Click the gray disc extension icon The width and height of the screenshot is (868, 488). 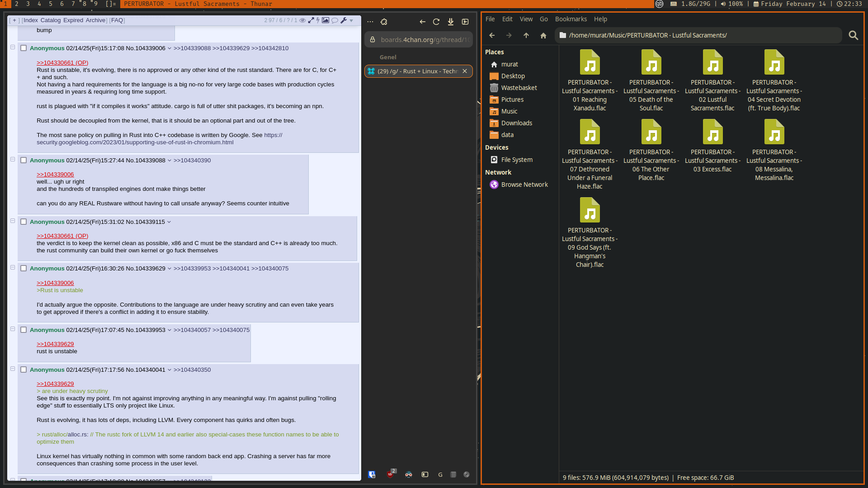click(x=467, y=474)
